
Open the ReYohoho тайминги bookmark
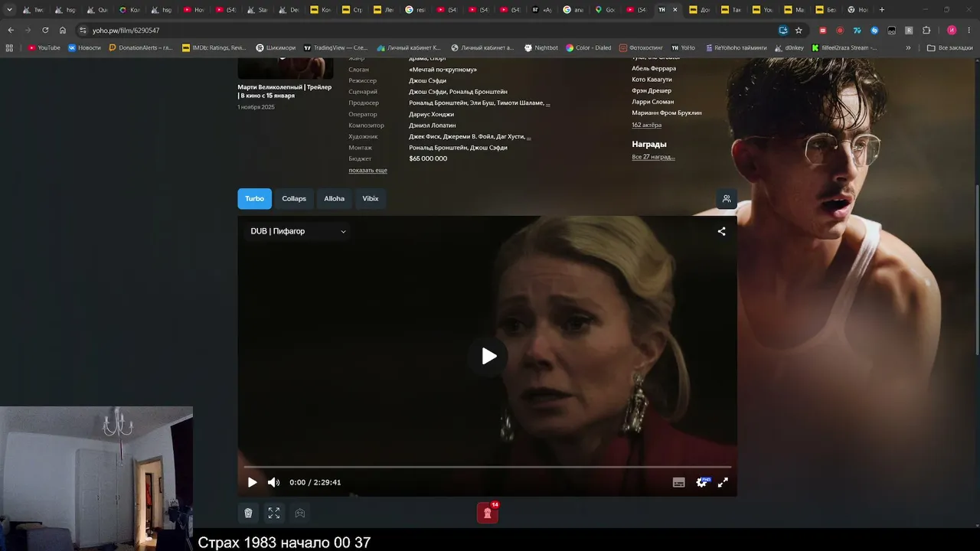[x=736, y=47]
